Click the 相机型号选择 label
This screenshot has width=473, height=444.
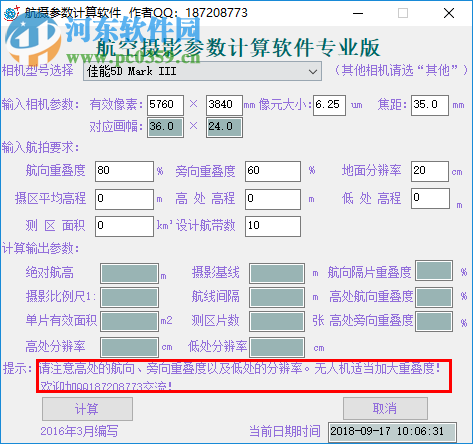click(x=38, y=70)
